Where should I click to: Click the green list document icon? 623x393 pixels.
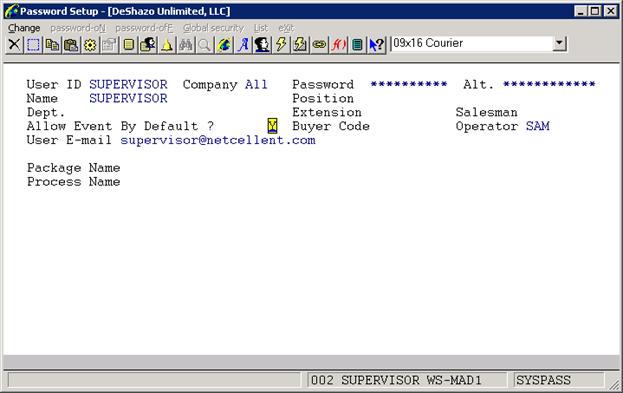[x=357, y=45]
